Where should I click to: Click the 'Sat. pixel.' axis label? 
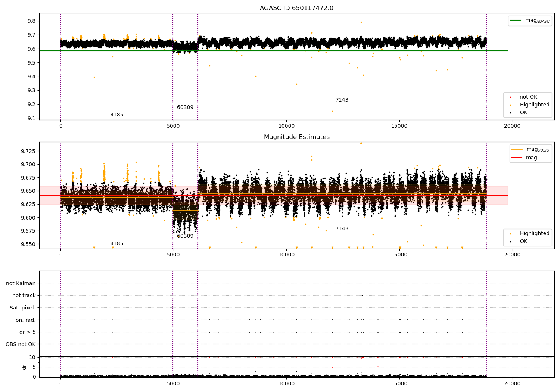[x=22, y=308]
